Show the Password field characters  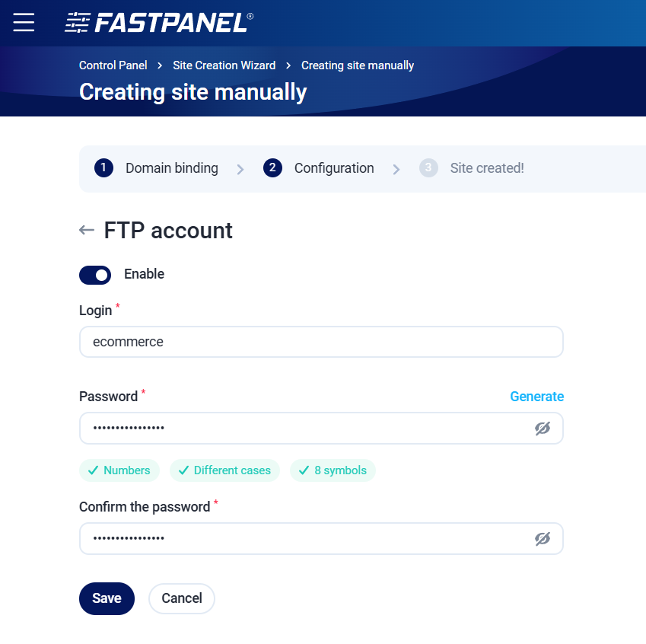(x=542, y=429)
